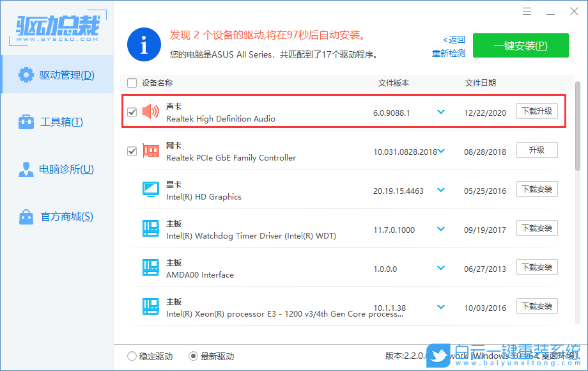
Task: Select the display icon for Intel HD Graphics
Action: coord(150,189)
